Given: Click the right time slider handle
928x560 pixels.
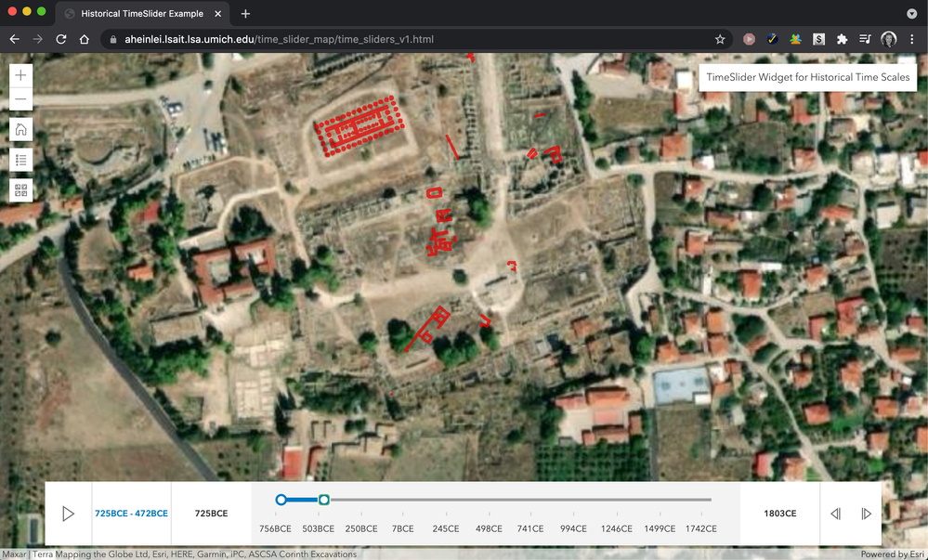Looking at the screenshot, I should pyautogui.click(x=323, y=500).
